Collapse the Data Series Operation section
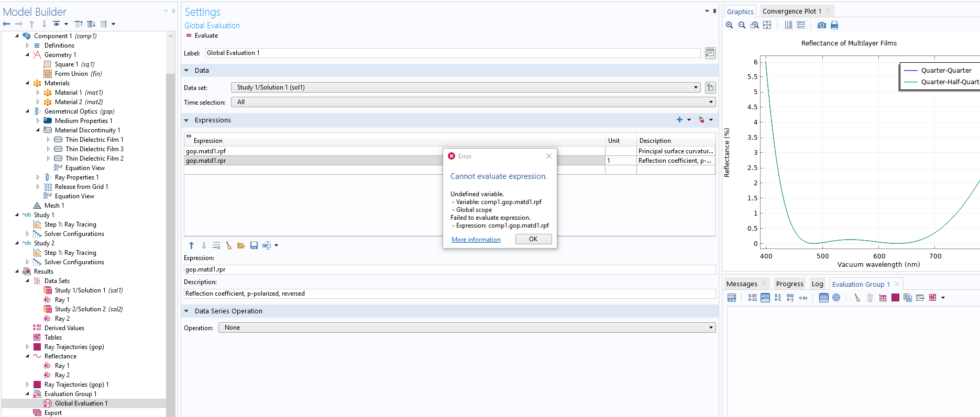 (x=186, y=311)
